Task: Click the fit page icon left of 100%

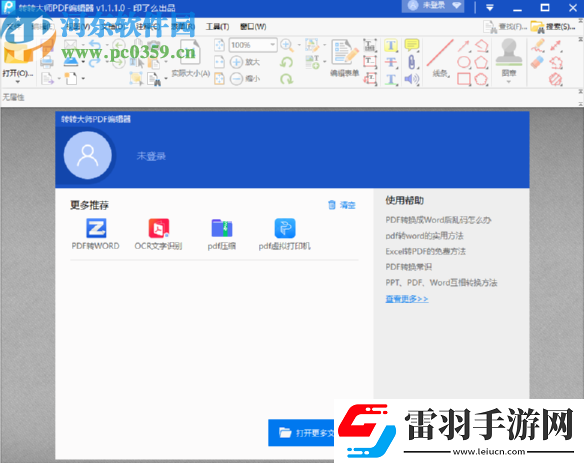Action: point(219,45)
